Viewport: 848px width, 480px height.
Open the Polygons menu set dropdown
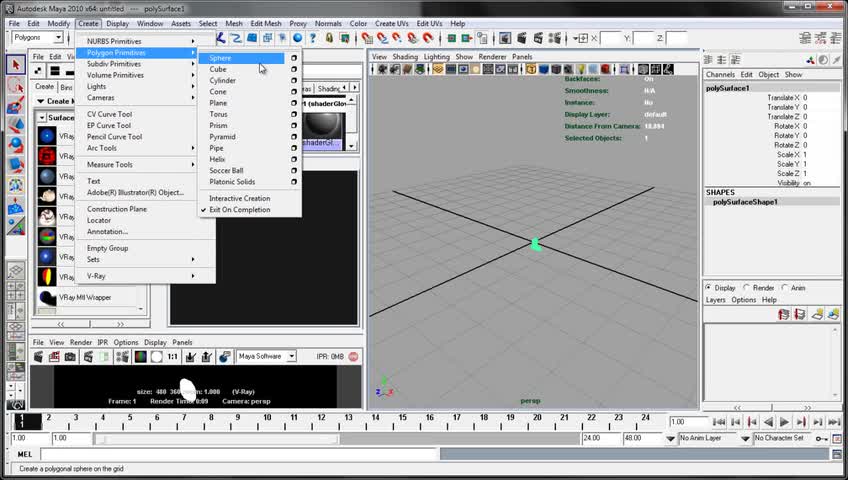[x=37, y=38]
